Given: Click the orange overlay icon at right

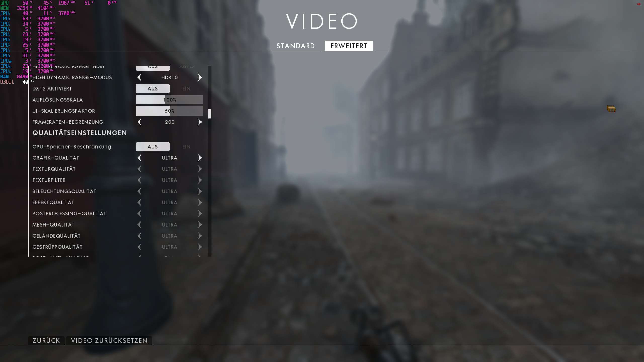Looking at the screenshot, I should tap(611, 109).
